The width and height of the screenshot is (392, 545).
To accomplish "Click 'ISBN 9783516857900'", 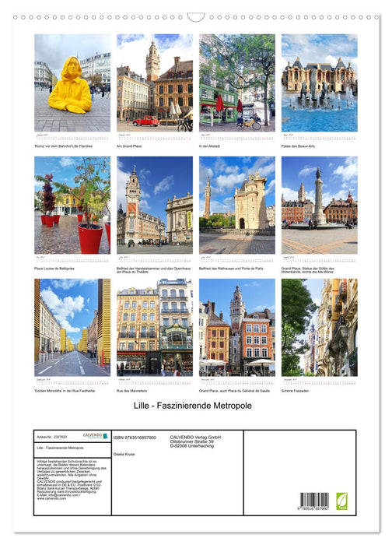I will pyautogui.click(x=135, y=438).
